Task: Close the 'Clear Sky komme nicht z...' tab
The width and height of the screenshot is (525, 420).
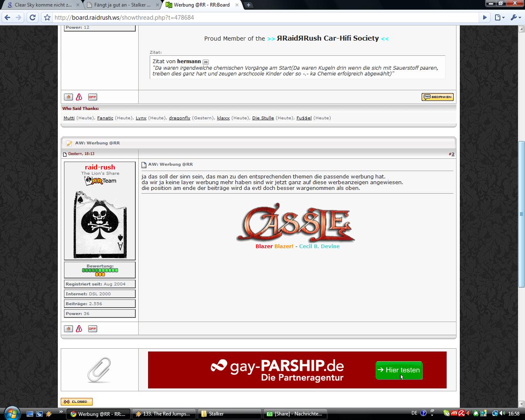Action: coord(78,5)
